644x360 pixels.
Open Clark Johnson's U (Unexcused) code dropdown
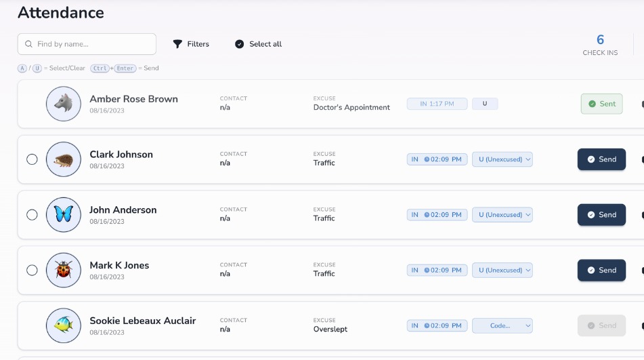pyautogui.click(x=502, y=159)
